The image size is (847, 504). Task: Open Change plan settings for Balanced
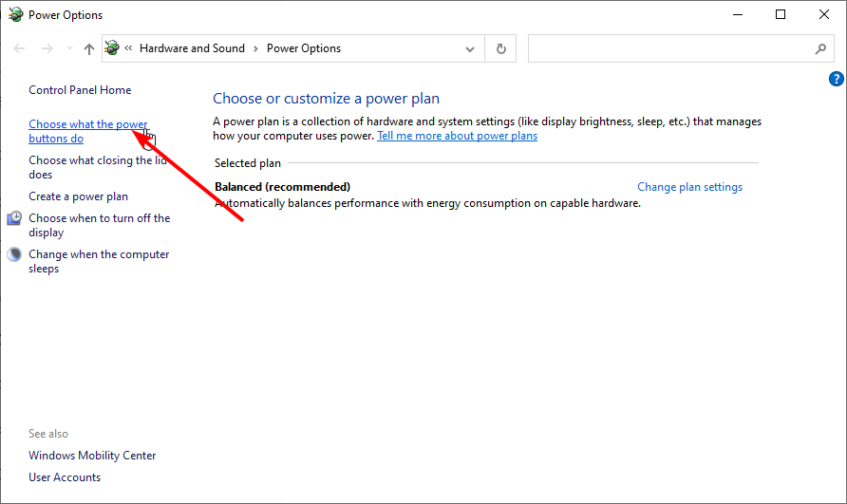tap(689, 187)
